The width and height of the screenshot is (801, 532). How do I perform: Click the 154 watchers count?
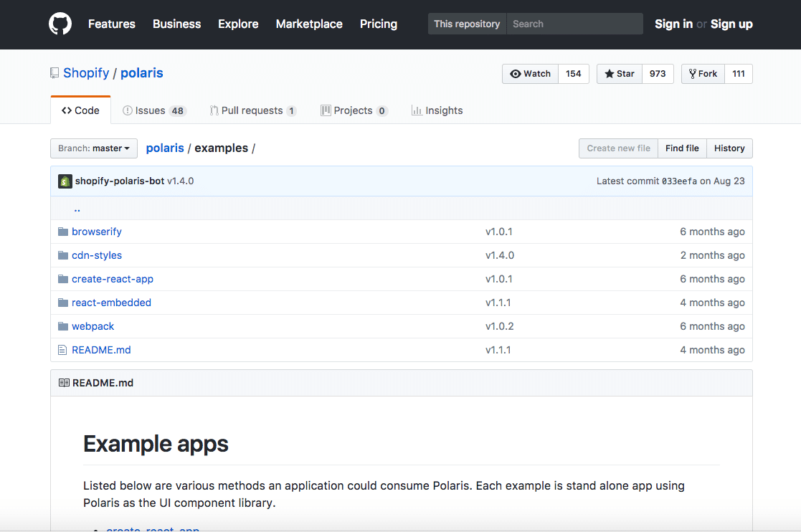[x=574, y=74]
